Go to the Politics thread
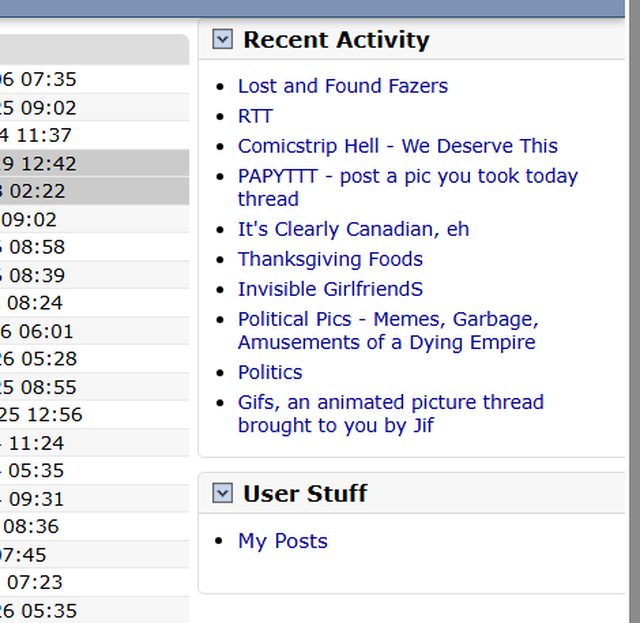Screen dimensions: 640x623 pyautogui.click(x=270, y=372)
